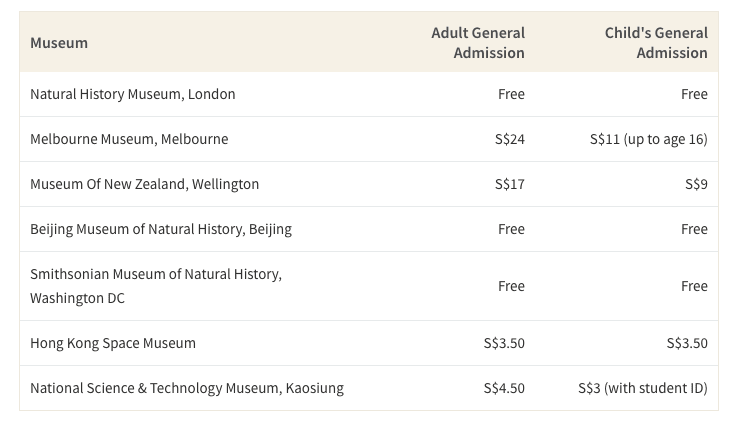The width and height of the screenshot is (730, 423).
Task: Click the S$4.50 adult price
Action: pos(504,388)
